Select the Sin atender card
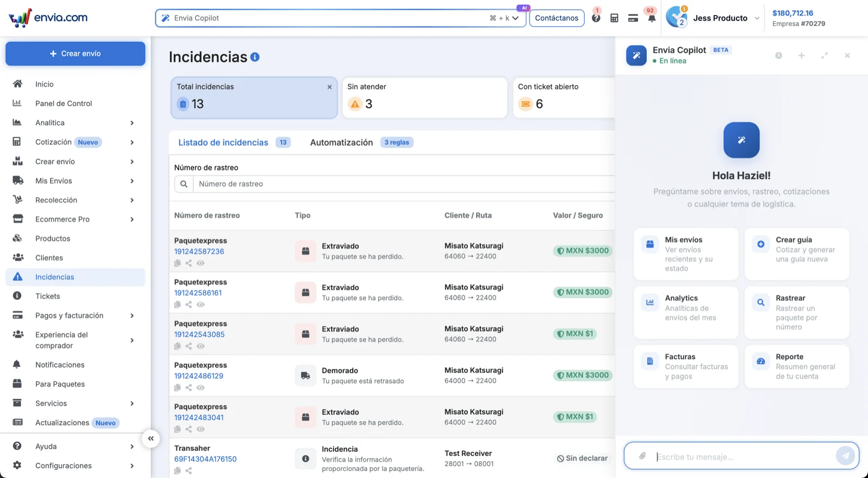The image size is (868, 478). pyautogui.click(x=425, y=98)
